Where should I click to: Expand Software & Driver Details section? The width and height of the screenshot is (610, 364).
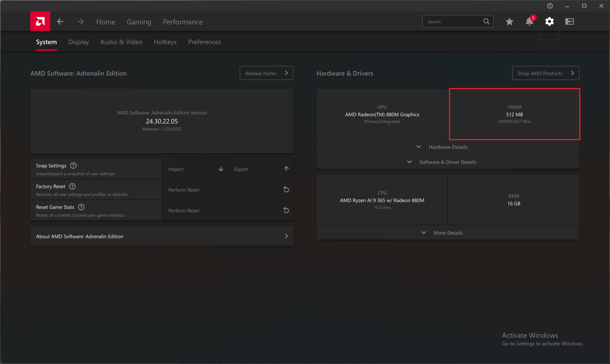point(448,162)
